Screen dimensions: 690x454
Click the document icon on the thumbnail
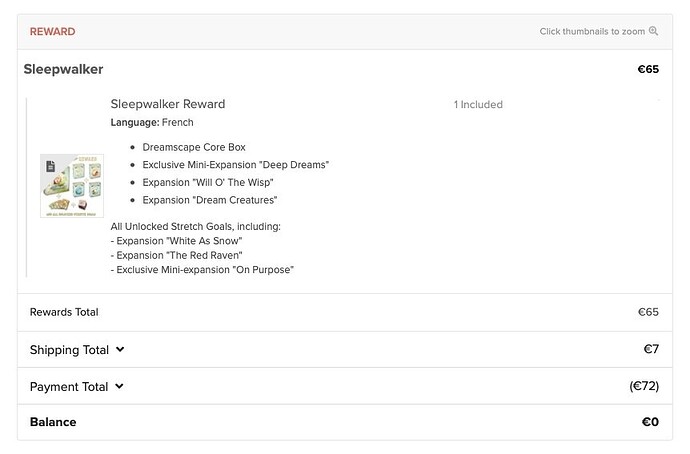click(47, 163)
